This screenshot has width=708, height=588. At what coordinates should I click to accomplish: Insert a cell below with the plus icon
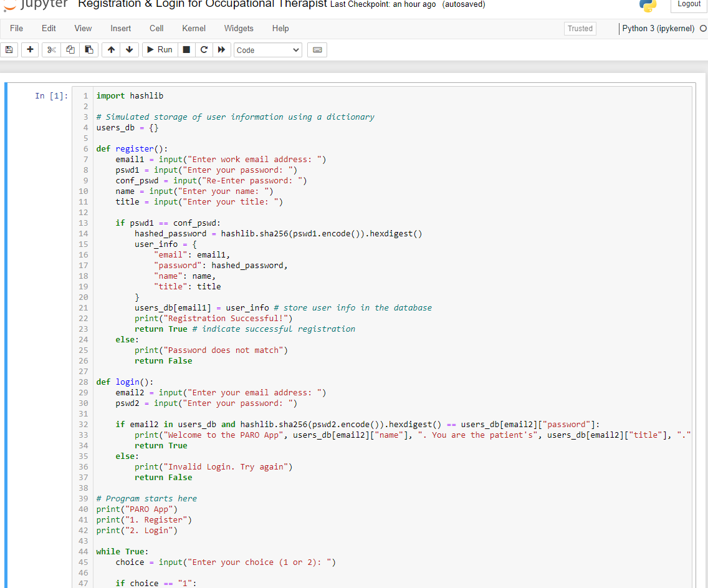[x=31, y=50]
